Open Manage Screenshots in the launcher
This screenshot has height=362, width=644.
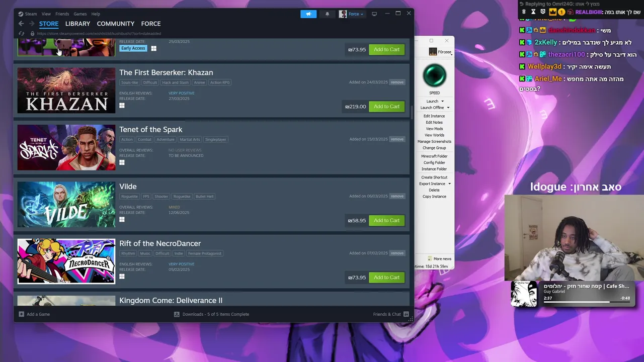coord(434,141)
